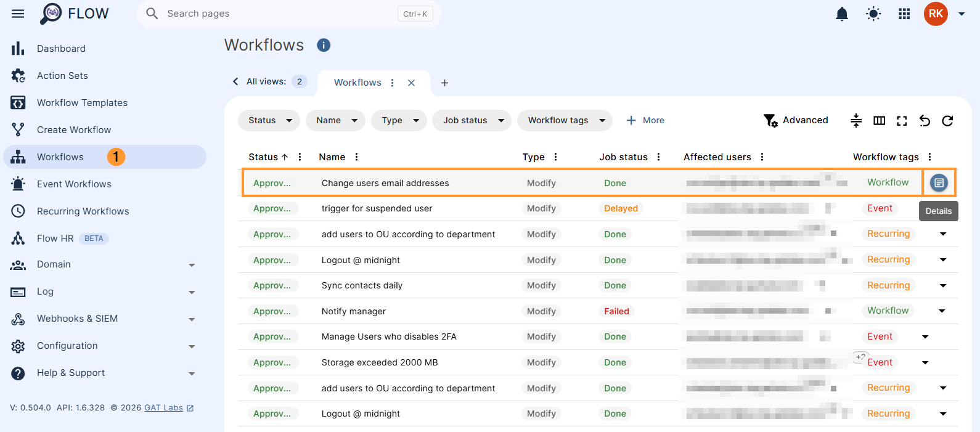Select Workflows in sidebar

(x=105, y=157)
